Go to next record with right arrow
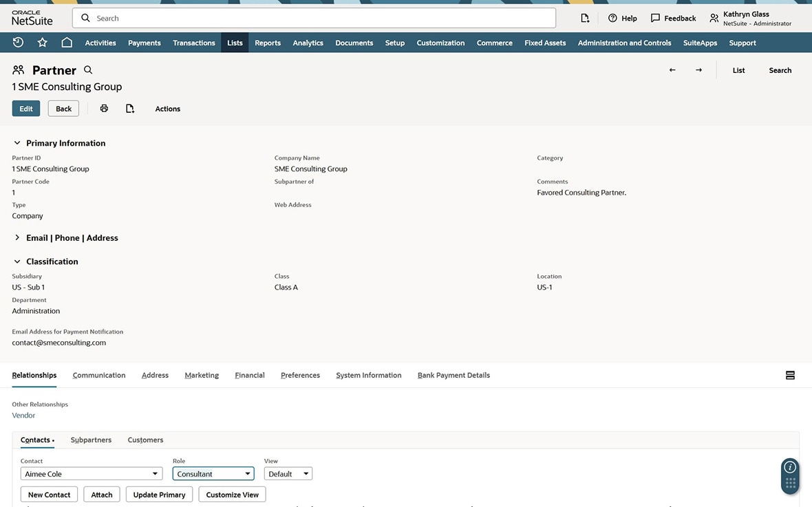 pos(698,70)
